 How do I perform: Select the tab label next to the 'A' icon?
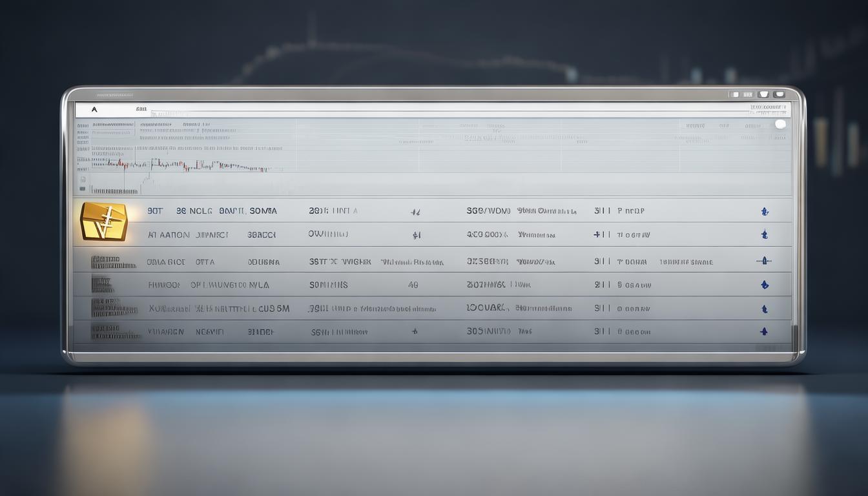point(141,110)
